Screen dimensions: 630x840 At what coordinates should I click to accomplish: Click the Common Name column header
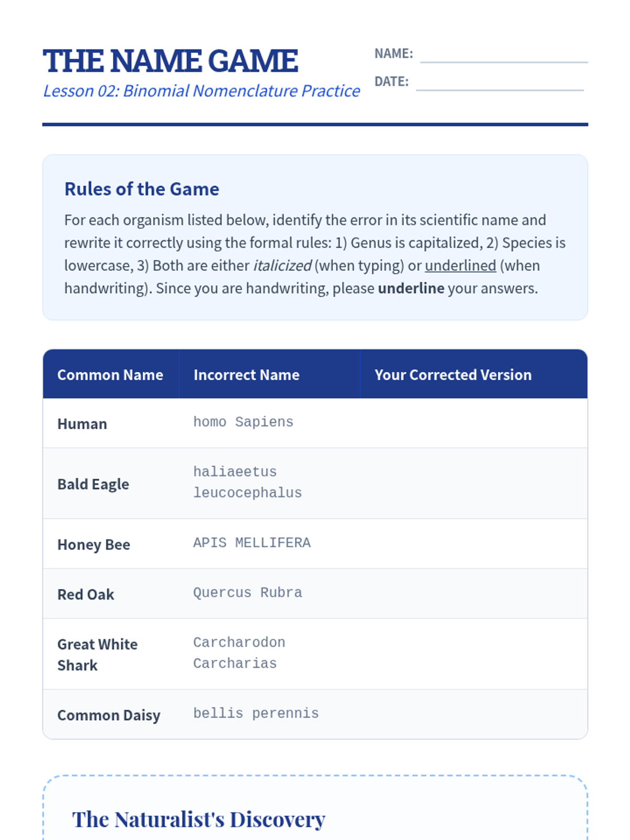(110, 375)
